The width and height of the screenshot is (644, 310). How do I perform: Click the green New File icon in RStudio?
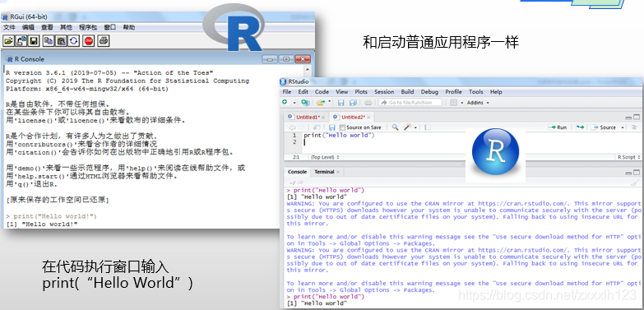coord(285,102)
